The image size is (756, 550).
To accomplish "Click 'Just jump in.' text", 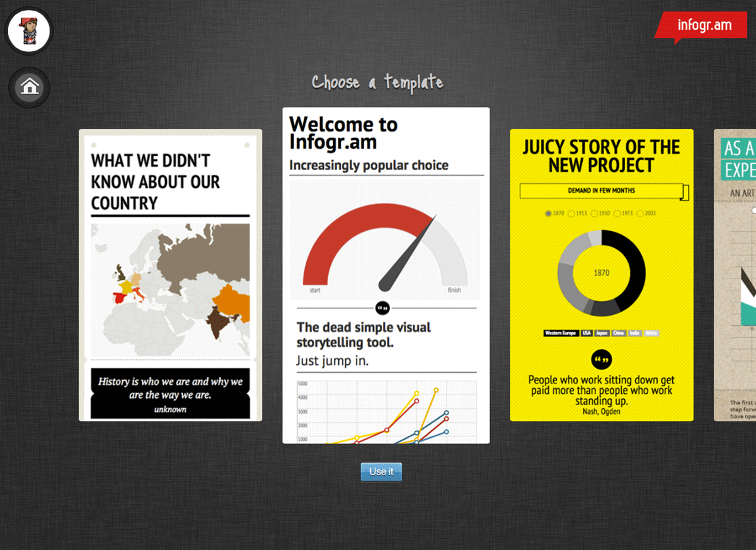I will pos(333,361).
